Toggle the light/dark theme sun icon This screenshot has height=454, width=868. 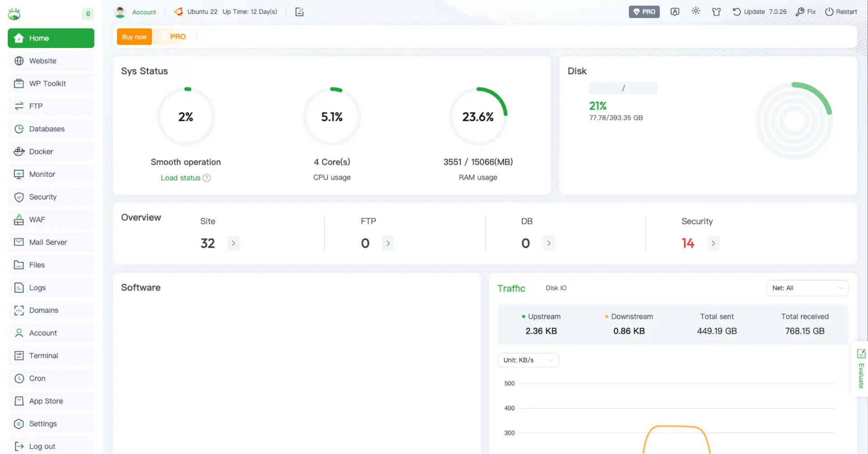click(696, 11)
